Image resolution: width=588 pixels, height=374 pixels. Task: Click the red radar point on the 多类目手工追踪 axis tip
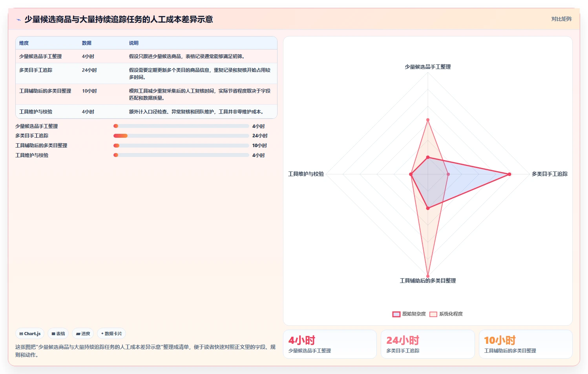point(509,174)
